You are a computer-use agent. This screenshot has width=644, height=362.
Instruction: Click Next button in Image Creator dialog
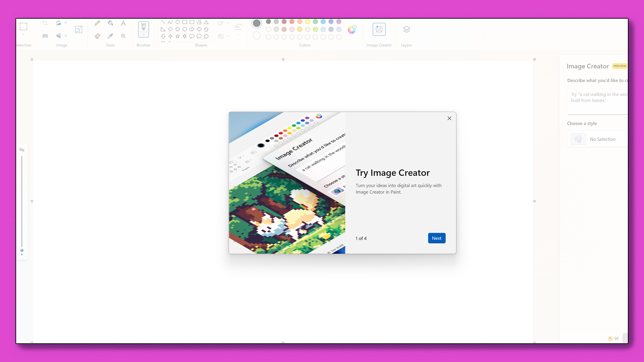click(437, 238)
